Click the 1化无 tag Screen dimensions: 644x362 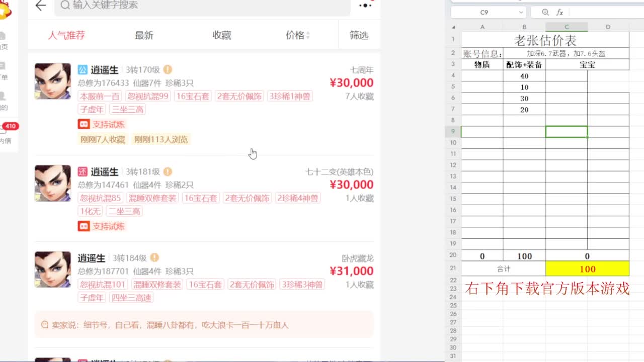click(x=90, y=211)
